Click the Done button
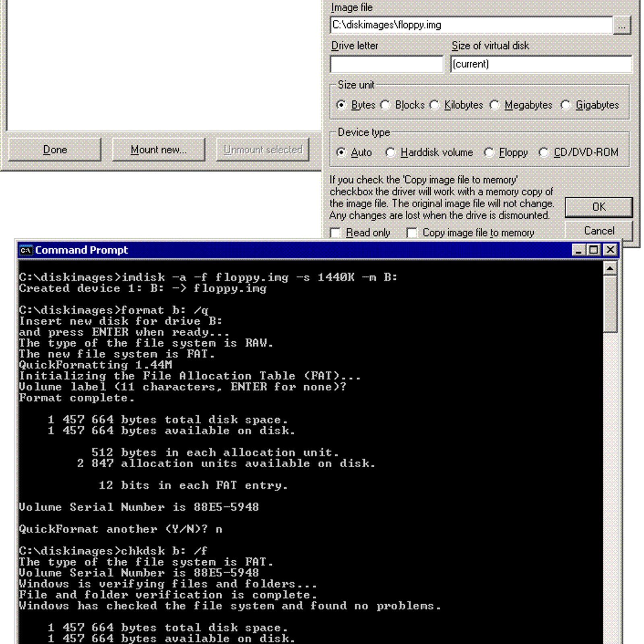644x644 pixels. click(55, 150)
